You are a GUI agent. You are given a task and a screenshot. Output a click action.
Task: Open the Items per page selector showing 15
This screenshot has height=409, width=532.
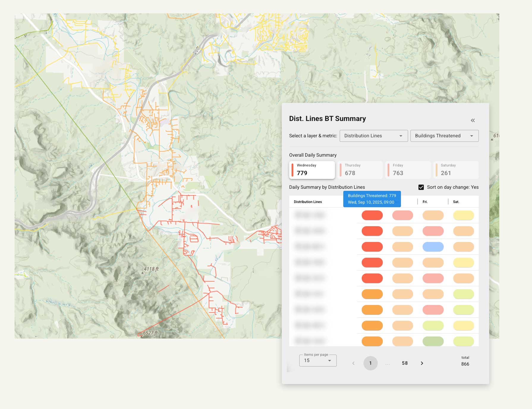317,360
